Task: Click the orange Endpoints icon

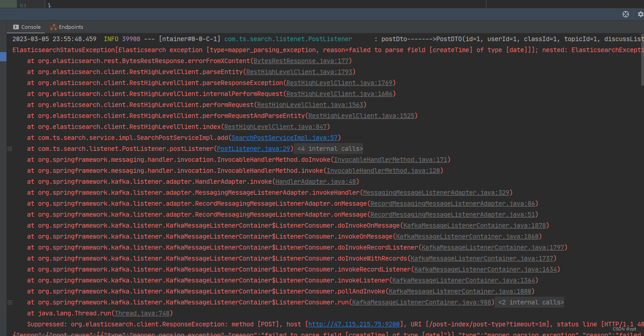Action: click(x=53, y=27)
